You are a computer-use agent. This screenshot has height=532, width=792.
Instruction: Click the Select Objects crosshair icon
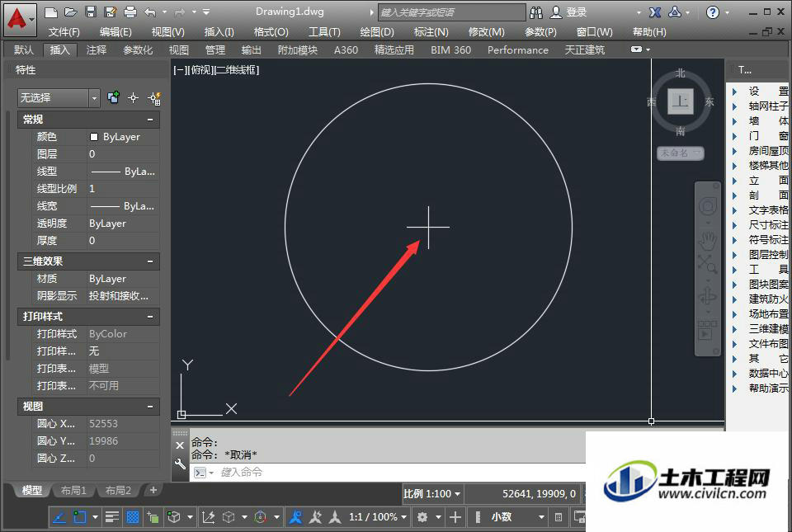tap(134, 98)
